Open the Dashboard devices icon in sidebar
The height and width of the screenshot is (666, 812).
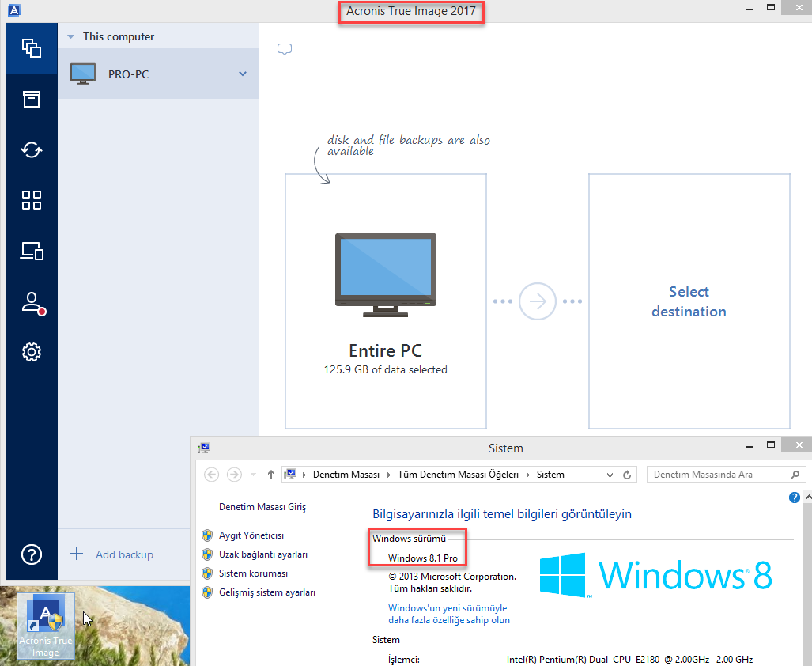point(32,252)
